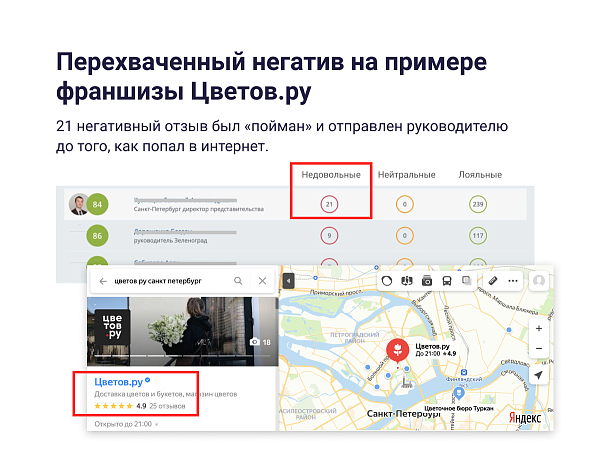Image resolution: width=600 pixels, height=466 pixels.
Task: Zoom out the map with minus
Action: tap(539, 349)
